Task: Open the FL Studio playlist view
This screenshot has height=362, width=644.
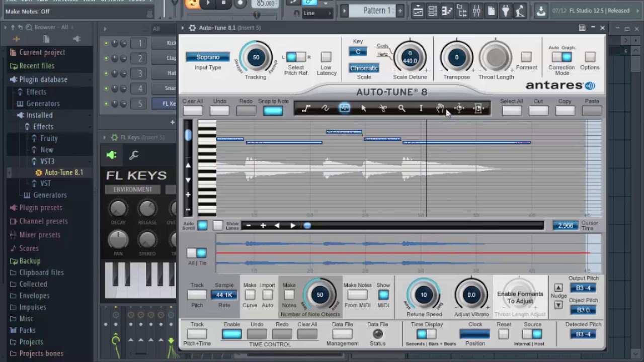Action: [x=417, y=10]
